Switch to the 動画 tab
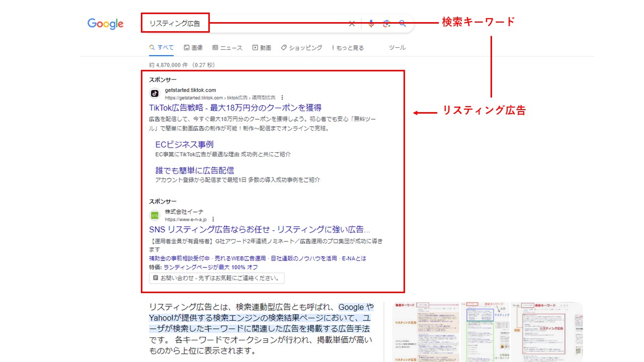Screen dimensions: 644x362 (x=262, y=48)
